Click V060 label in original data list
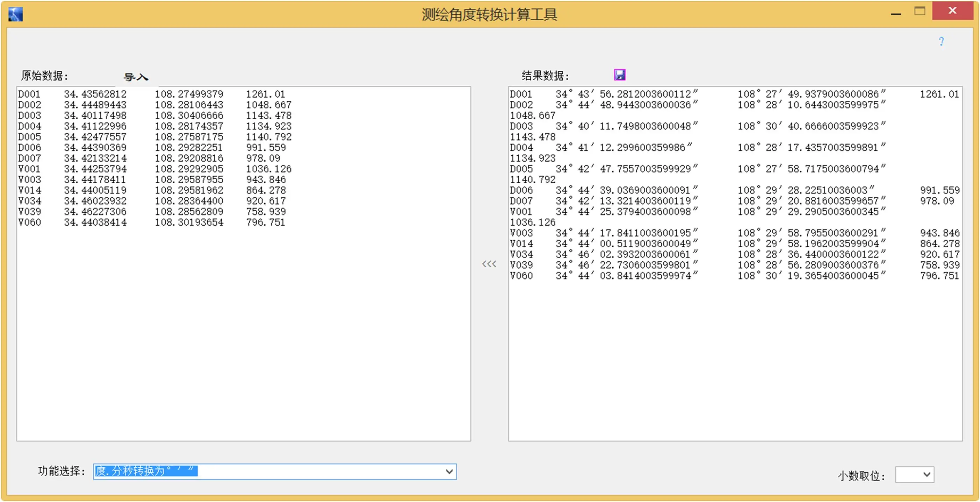The image size is (980, 502). tap(29, 222)
